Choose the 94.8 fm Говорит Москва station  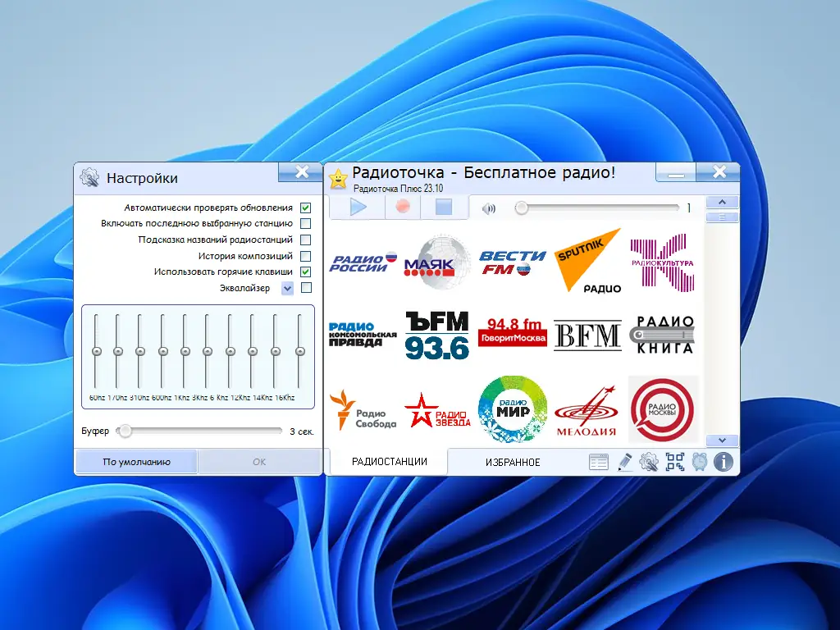tap(512, 332)
